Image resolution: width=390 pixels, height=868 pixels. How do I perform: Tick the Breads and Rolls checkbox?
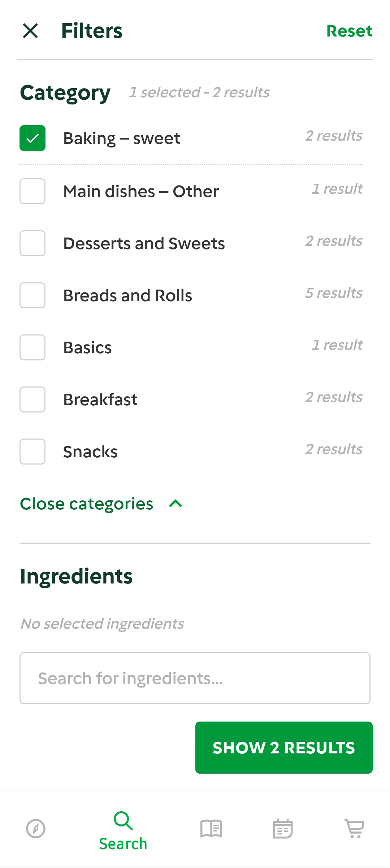point(32,295)
